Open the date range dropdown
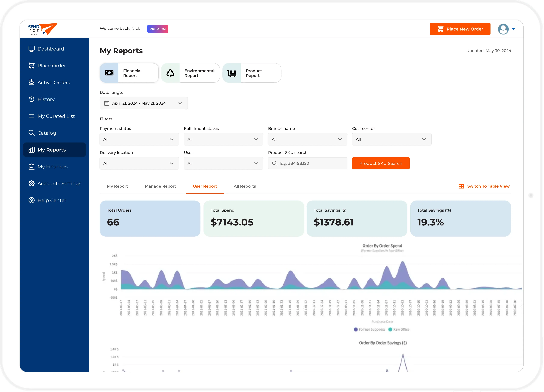544x392 pixels. 144,103
